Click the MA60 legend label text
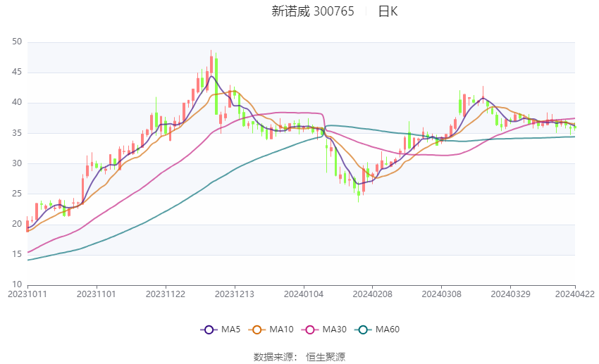 tap(388, 330)
